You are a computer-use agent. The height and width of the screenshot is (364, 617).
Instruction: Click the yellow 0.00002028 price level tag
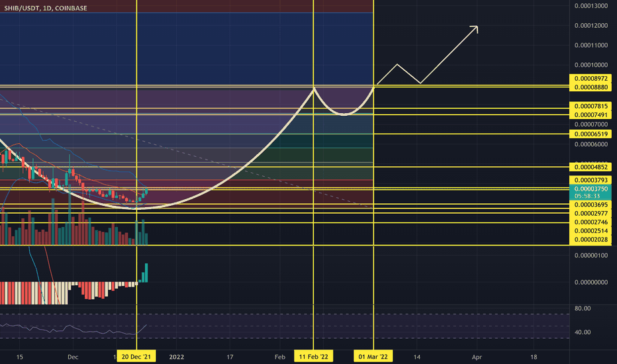pos(591,240)
